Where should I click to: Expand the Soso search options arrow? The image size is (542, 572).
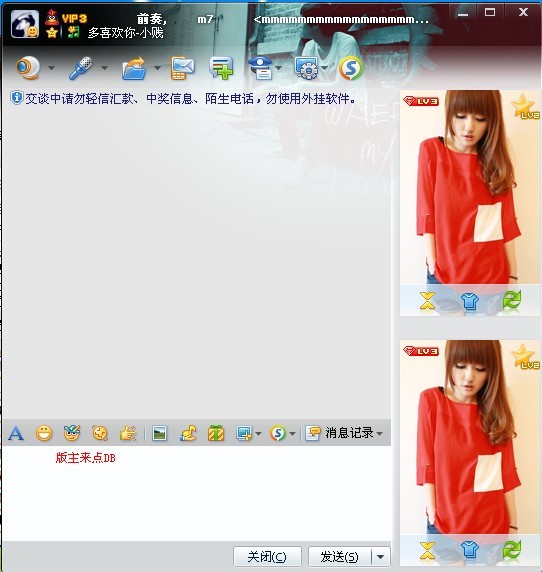point(292,434)
